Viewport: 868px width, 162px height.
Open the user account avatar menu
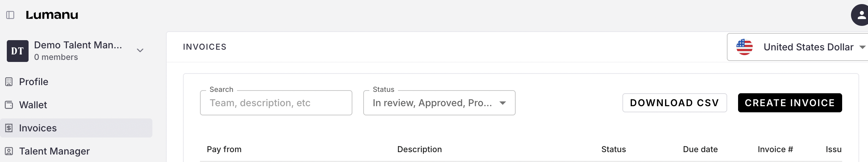point(860,15)
